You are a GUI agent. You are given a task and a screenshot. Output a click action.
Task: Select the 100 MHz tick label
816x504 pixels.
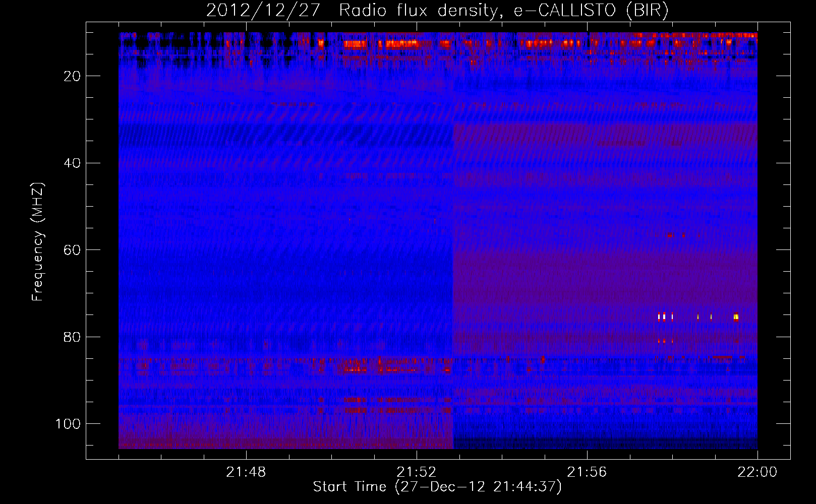pos(69,424)
